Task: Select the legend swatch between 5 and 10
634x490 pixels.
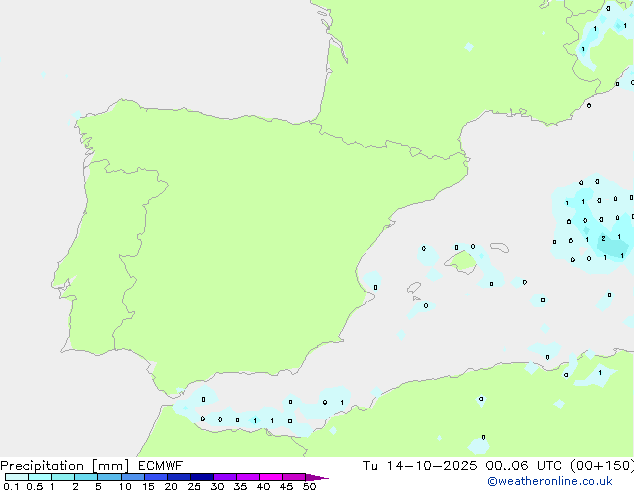Action: coord(109,477)
